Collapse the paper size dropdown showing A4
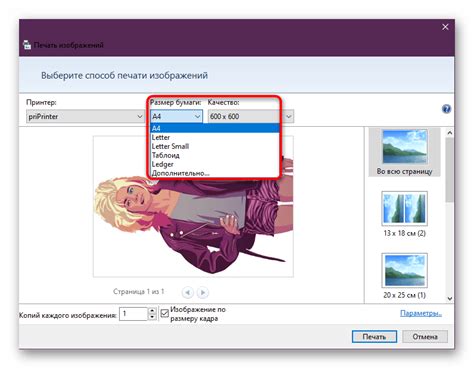 click(x=176, y=116)
